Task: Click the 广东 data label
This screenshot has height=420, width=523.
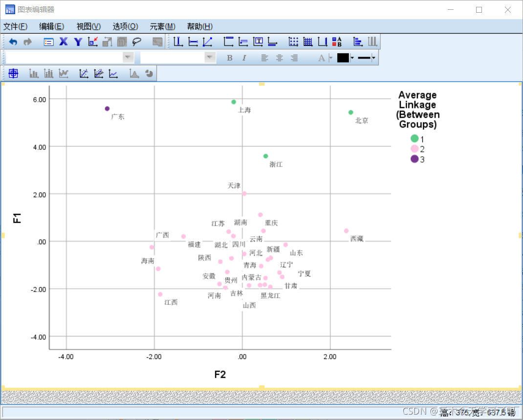Action: [118, 117]
